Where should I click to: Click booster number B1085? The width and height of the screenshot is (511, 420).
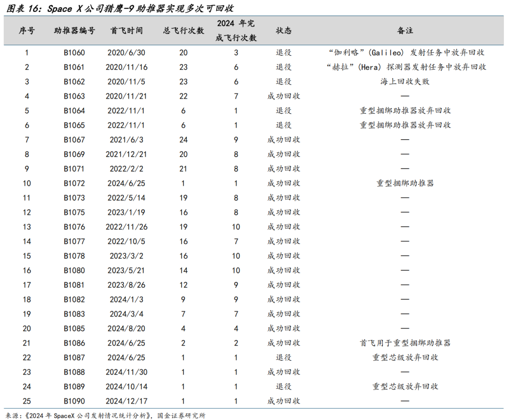coord(74,329)
